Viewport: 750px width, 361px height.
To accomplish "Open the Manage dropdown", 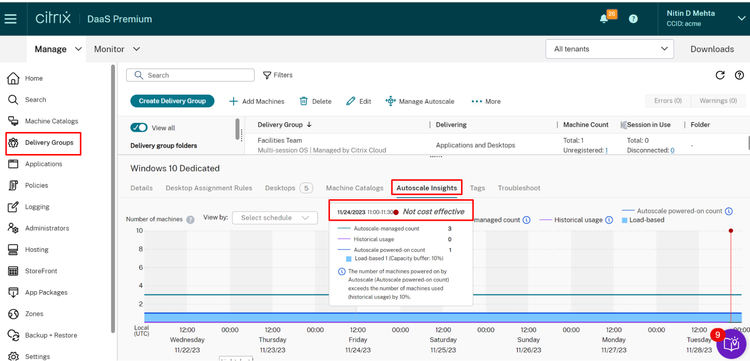I will [x=58, y=49].
